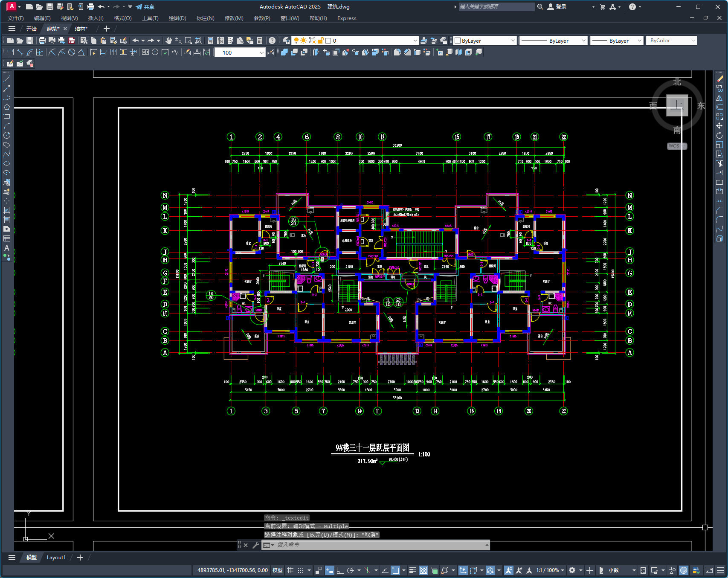Open Autodesk App Store cart icon
This screenshot has width=728, height=578.
[x=602, y=7]
